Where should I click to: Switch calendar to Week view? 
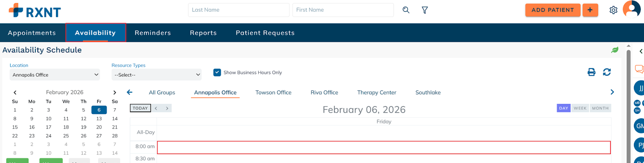point(580,108)
